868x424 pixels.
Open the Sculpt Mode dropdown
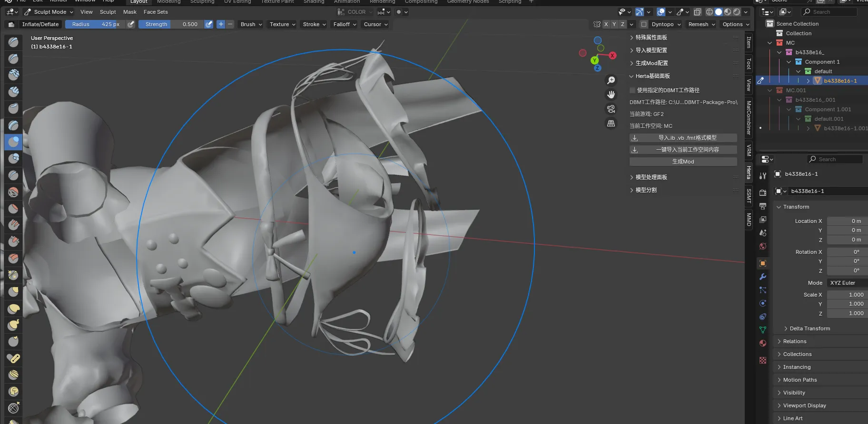(x=49, y=12)
